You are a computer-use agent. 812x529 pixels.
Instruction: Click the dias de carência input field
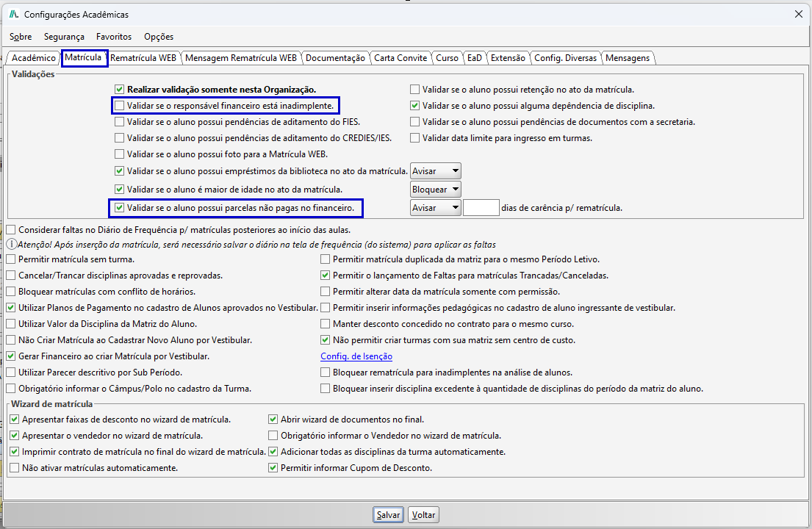(x=481, y=208)
